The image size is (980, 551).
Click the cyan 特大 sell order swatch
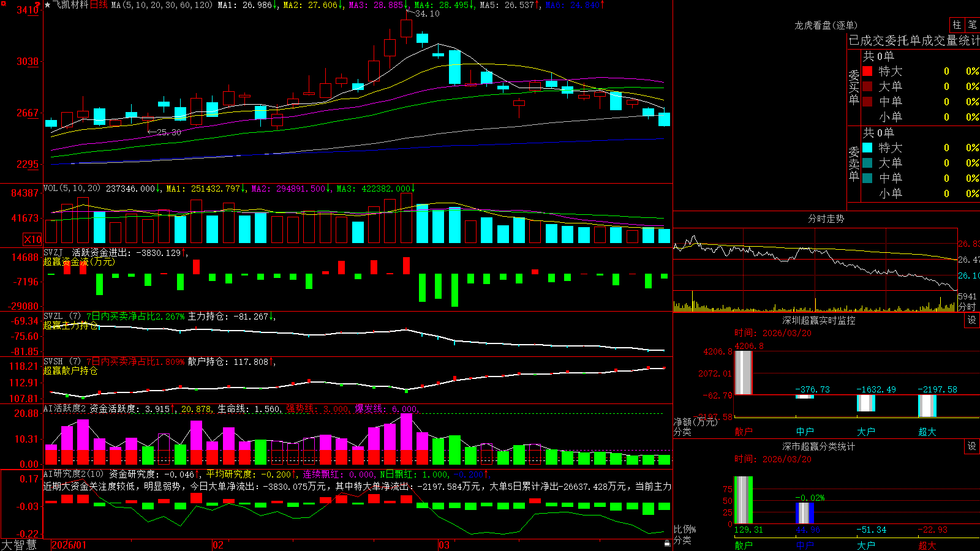pos(867,148)
